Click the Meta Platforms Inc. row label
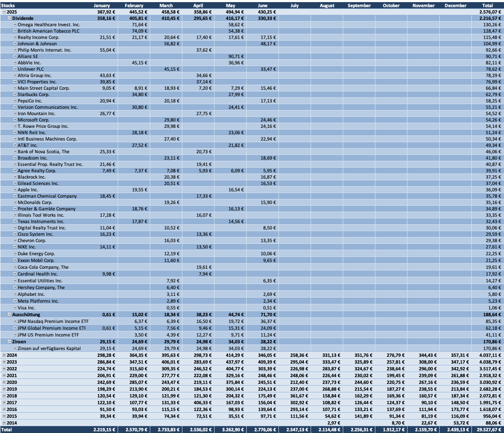 click(x=38, y=301)
